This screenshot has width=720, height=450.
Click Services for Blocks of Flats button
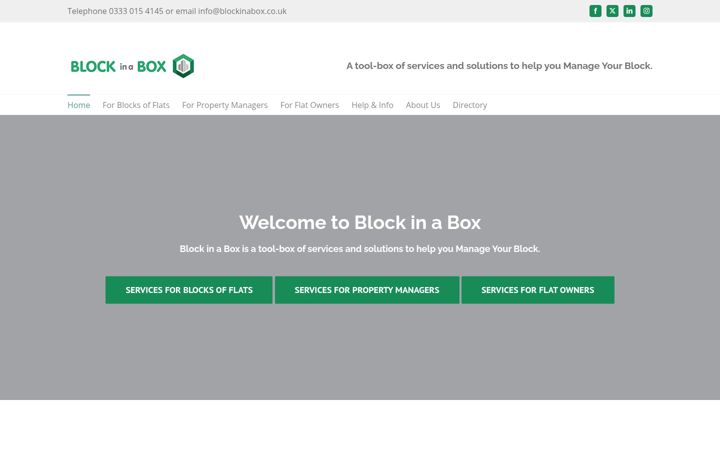coord(189,290)
